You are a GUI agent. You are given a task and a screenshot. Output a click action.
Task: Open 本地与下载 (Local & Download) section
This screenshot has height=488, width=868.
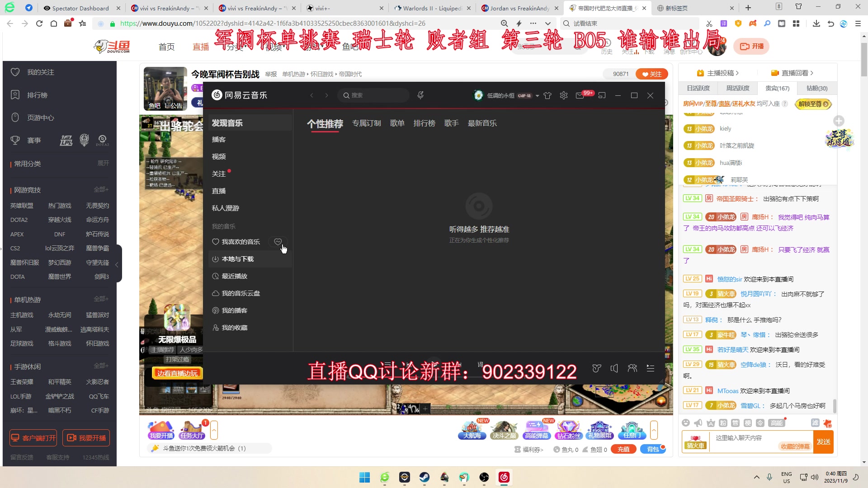pos(237,258)
